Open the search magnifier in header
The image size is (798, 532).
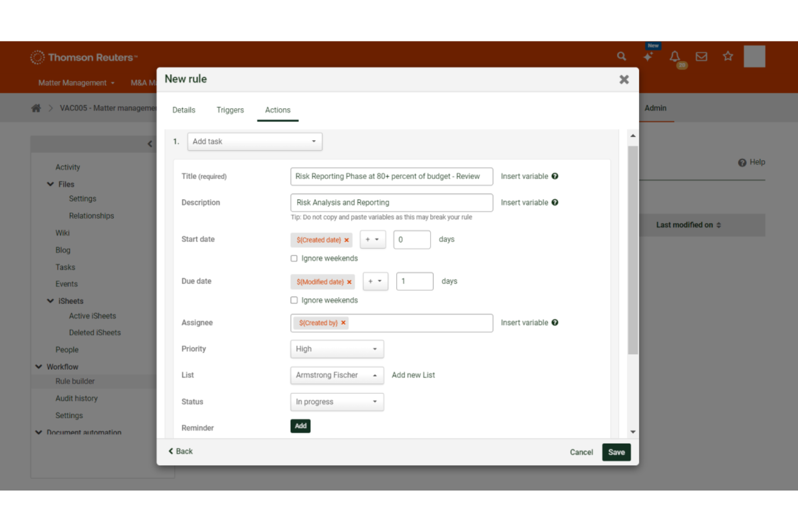pos(622,56)
